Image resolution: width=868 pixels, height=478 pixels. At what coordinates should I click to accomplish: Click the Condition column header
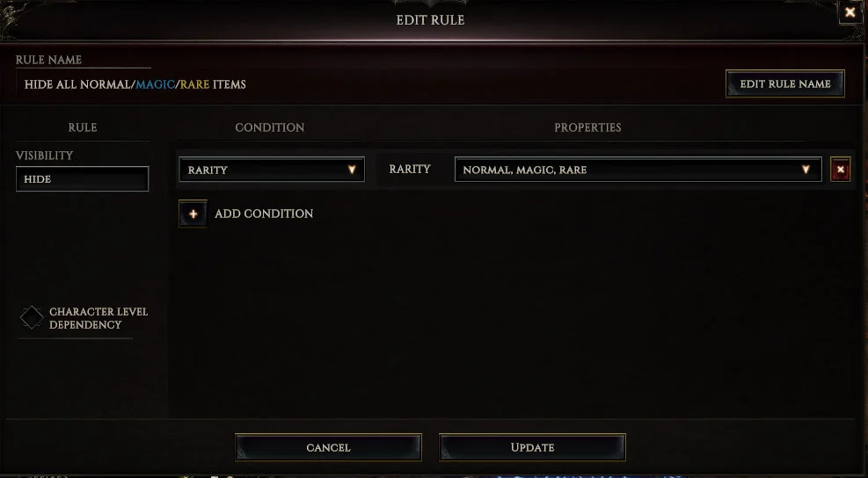270,127
